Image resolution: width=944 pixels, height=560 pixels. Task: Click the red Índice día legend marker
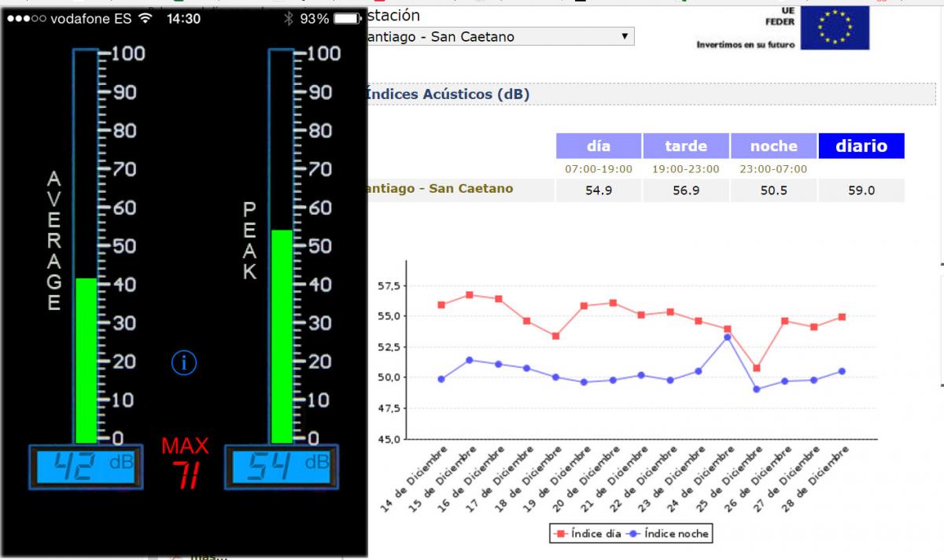(560, 534)
